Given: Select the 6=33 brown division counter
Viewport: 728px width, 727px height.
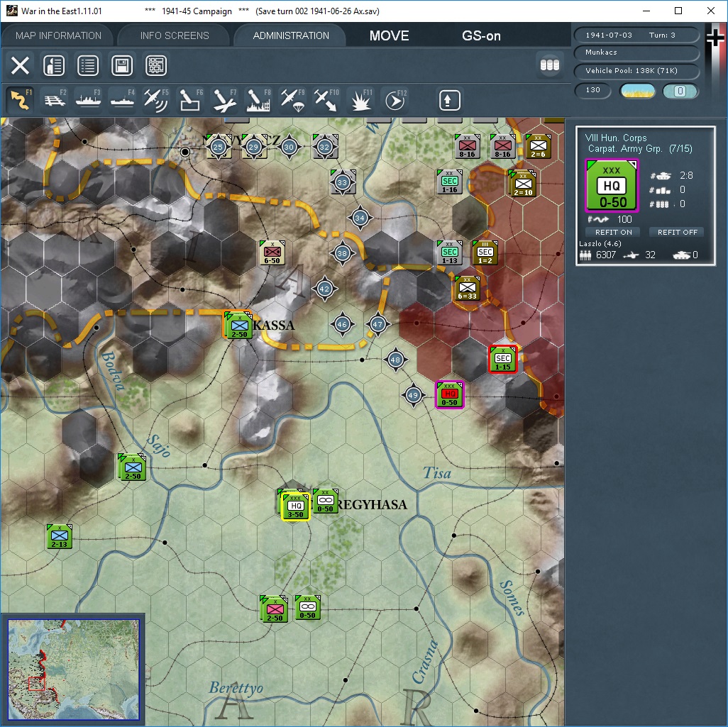Looking at the screenshot, I should pos(467,288).
